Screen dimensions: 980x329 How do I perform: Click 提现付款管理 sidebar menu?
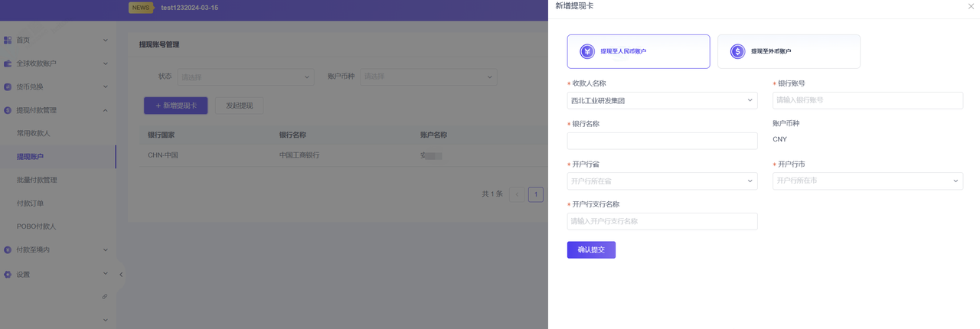[x=57, y=110]
